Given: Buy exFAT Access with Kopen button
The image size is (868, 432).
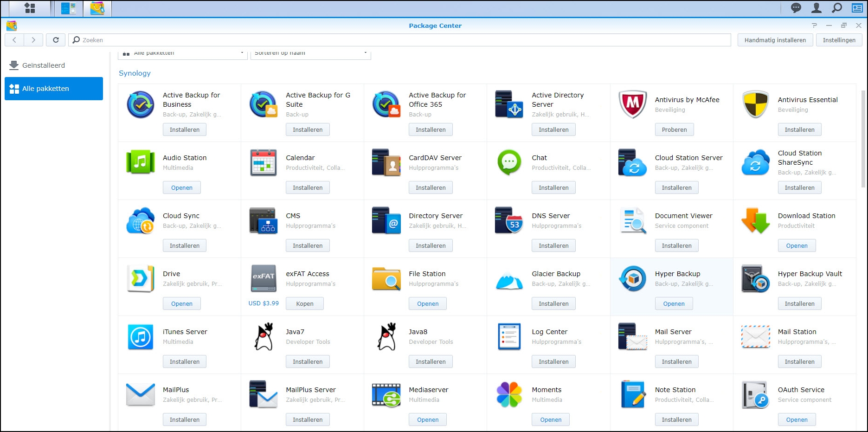Looking at the screenshot, I should [x=305, y=304].
